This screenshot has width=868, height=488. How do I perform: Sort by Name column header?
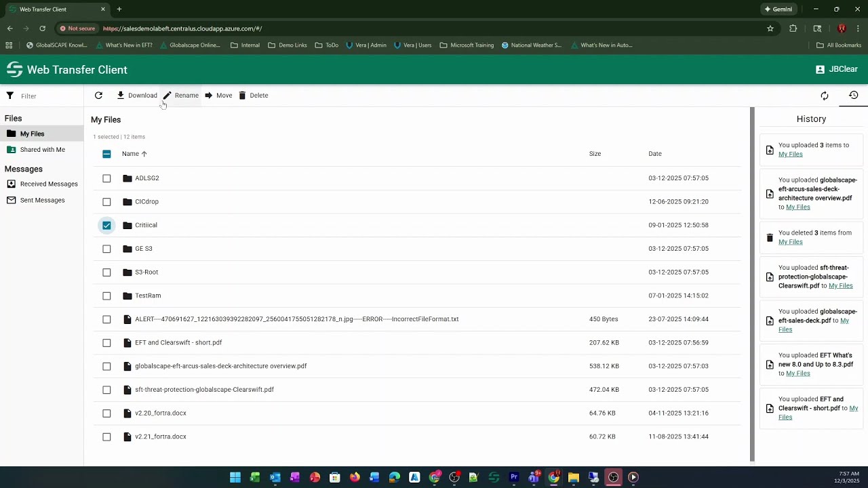(134, 154)
